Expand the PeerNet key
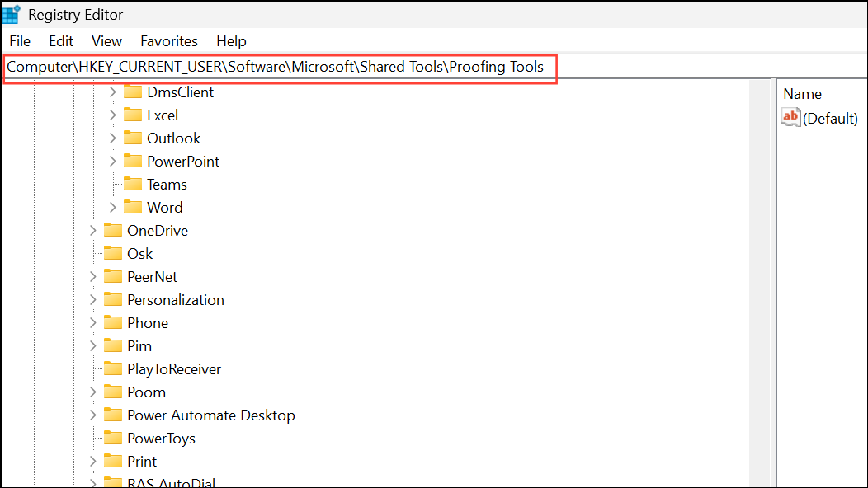This screenshot has height=488, width=868. pos(93,277)
